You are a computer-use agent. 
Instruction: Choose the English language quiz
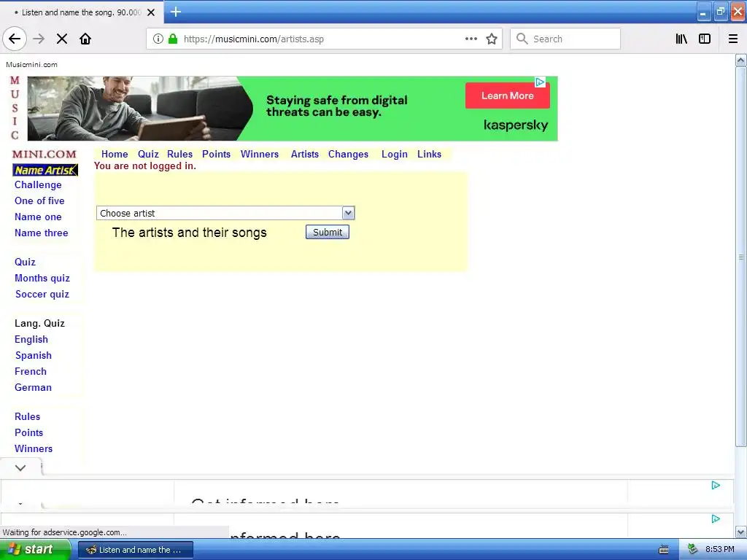(x=31, y=340)
